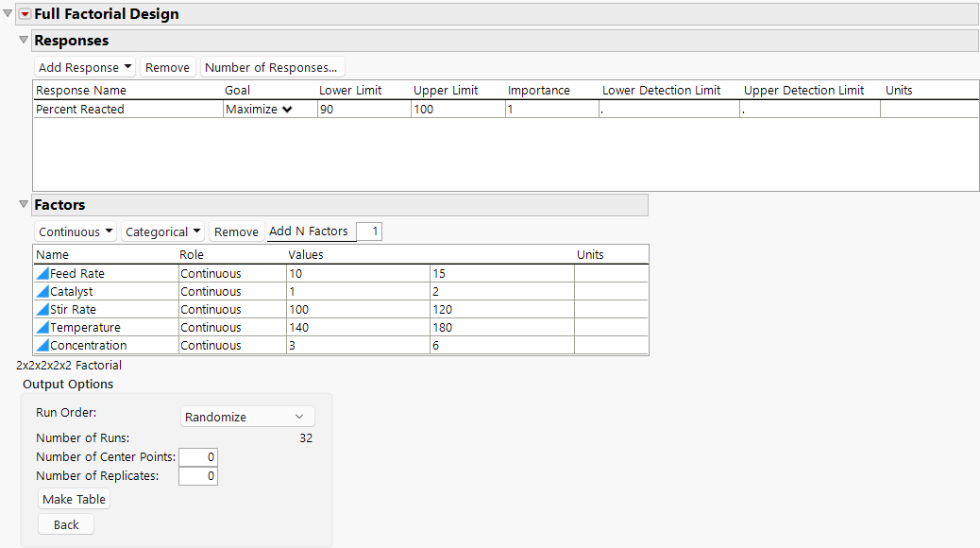Click the Back button
This screenshot has width=980, height=548.
point(65,523)
